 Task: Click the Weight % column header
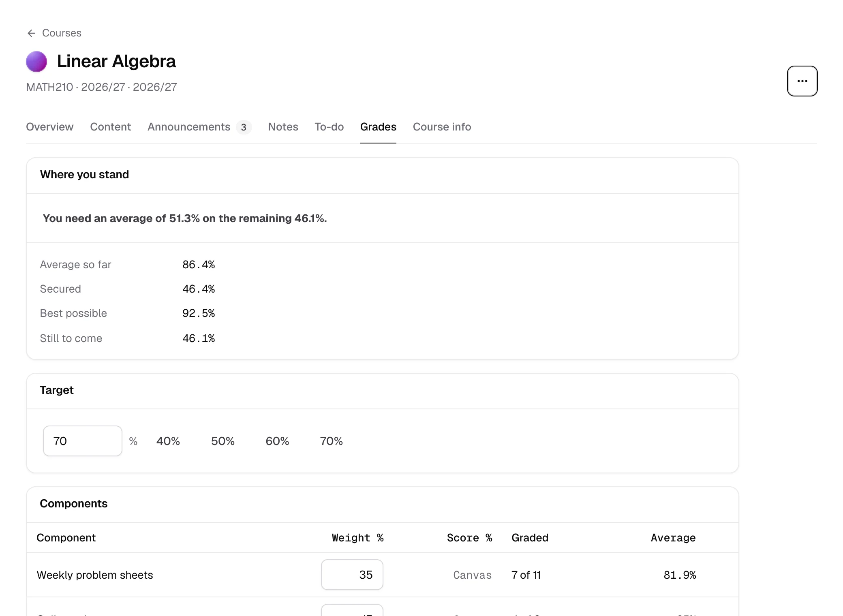pyautogui.click(x=357, y=538)
